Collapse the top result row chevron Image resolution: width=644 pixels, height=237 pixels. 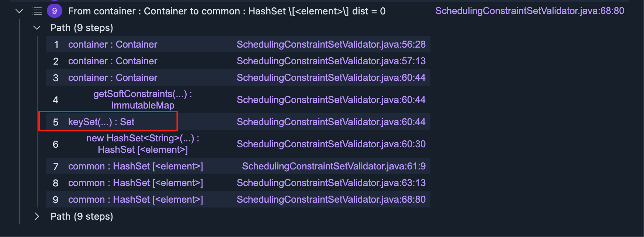pos(19,11)
